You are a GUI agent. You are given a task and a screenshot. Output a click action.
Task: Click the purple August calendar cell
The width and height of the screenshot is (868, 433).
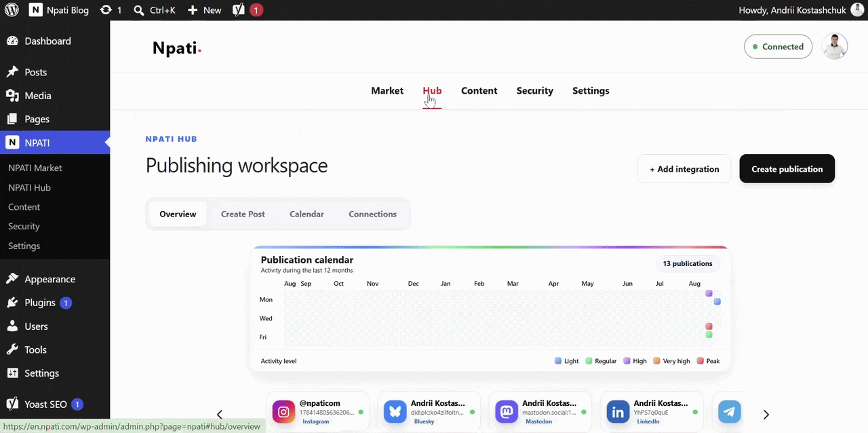click(x=709, y=293)
